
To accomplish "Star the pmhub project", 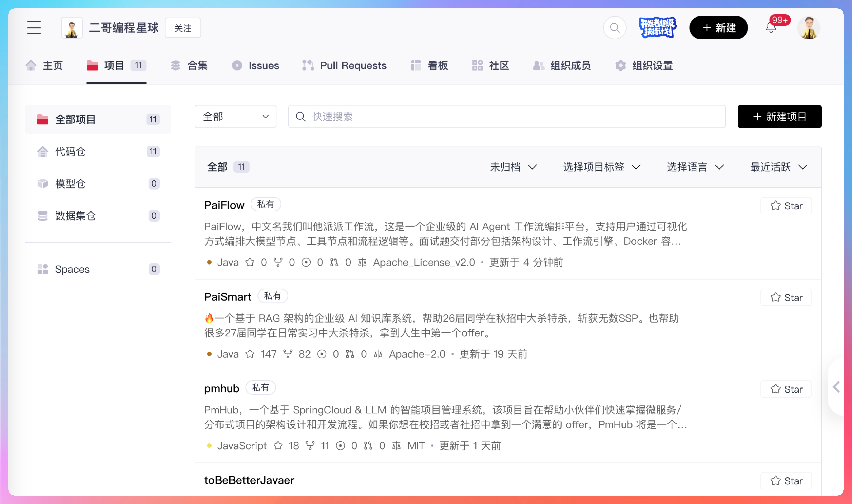I will [x=786, y=389].
